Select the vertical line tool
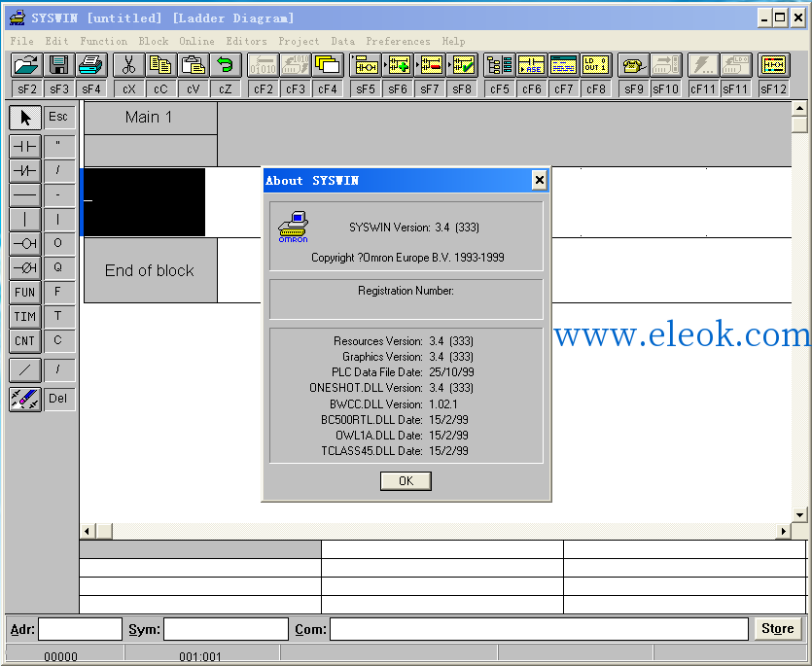The height and width of the screenshot is (666, 812). 25,220
